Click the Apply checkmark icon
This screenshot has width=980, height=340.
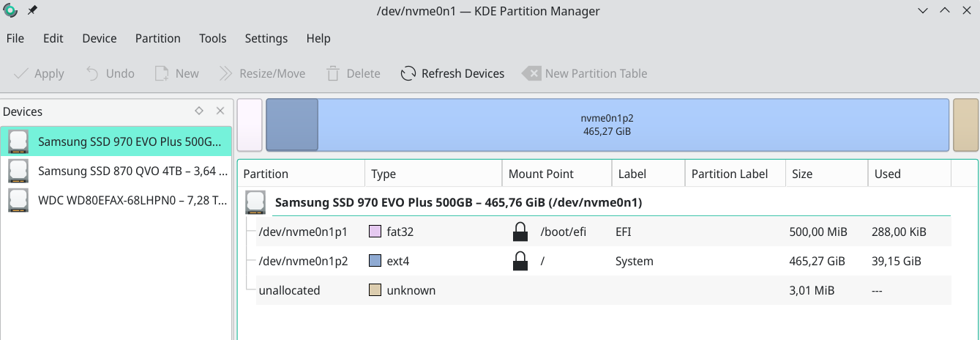[x=21, y=73]
